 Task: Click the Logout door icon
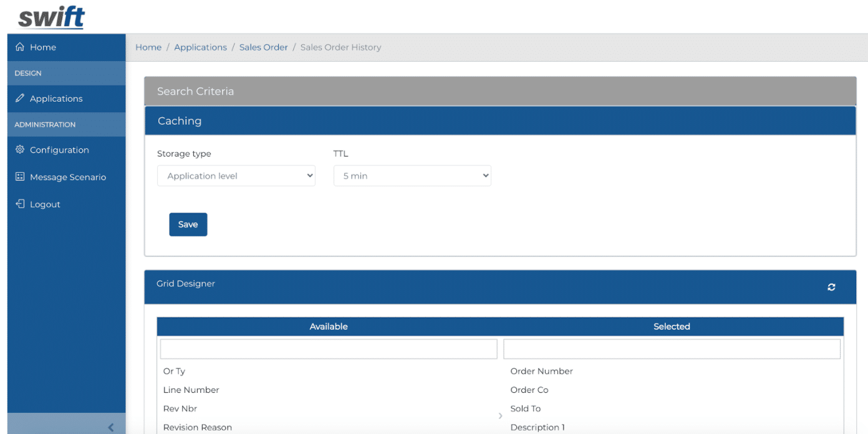coord(20,204)
